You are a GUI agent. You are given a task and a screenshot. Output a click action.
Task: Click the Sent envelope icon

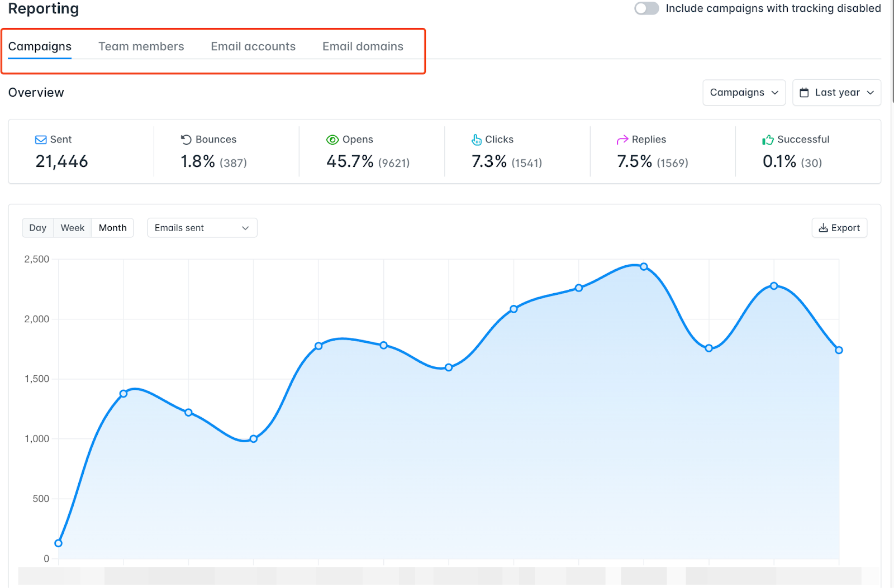click(40, 139)
